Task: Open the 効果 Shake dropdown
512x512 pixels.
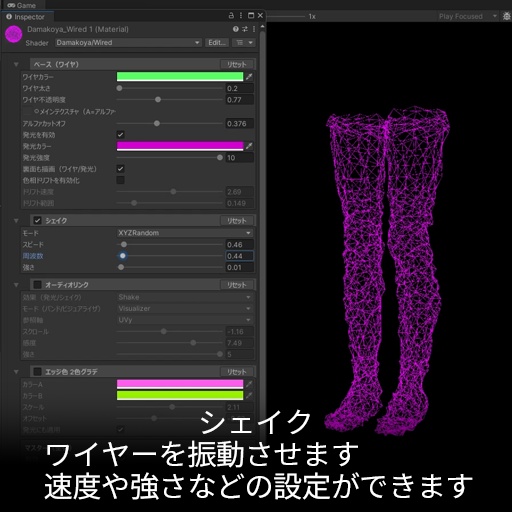Action: tap(185, 297)
